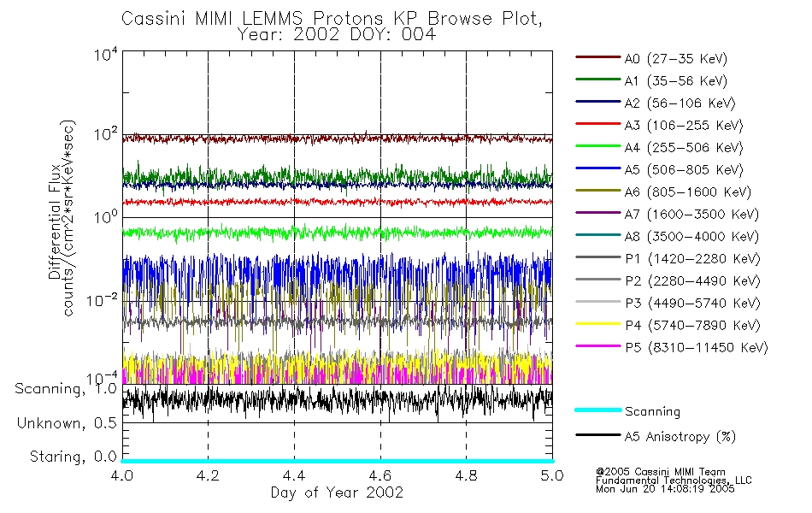
Task: Click the light green A4 flux trace in plot
Action: tap(337, 233)
